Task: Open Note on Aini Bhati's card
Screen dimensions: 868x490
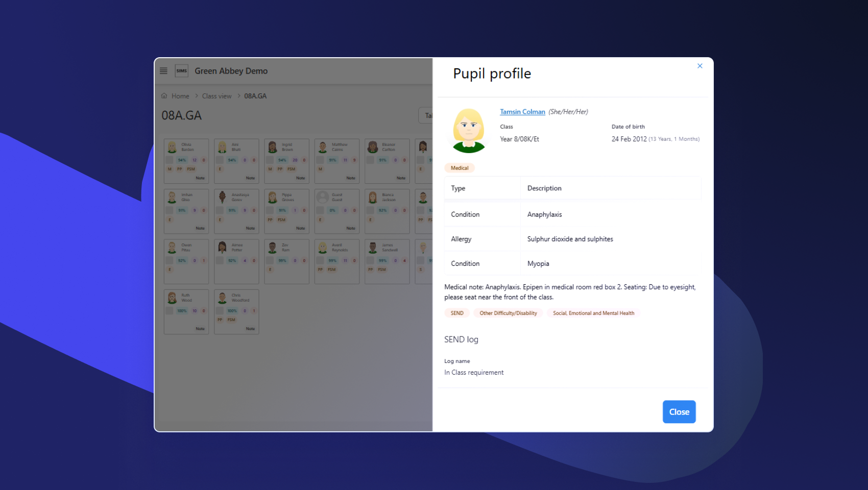Action: (250, 178)
